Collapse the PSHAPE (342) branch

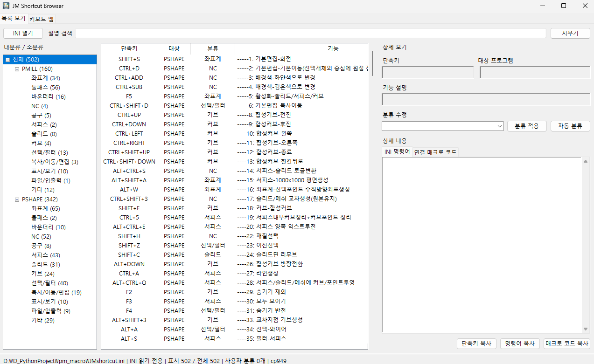(x=17, y=199)
